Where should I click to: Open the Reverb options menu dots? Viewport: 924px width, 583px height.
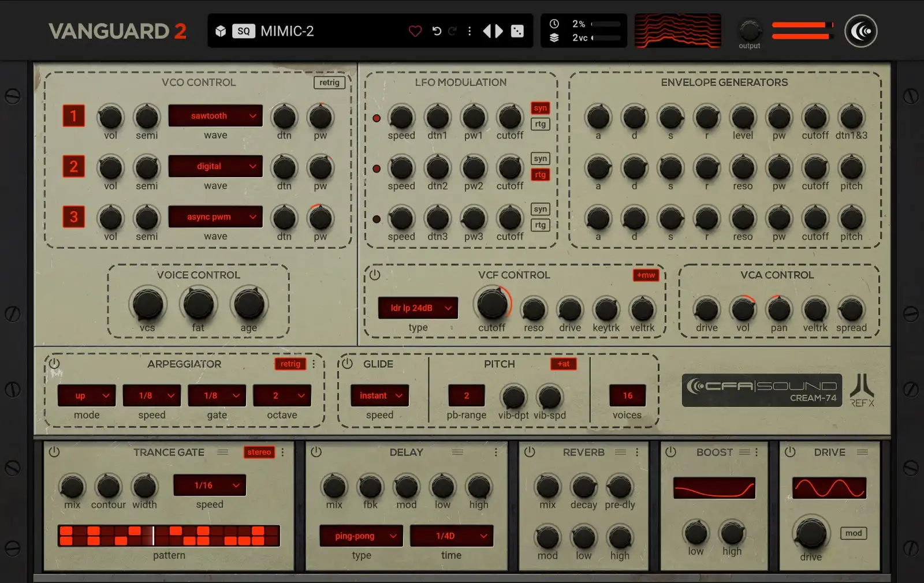tap(637, 452)
